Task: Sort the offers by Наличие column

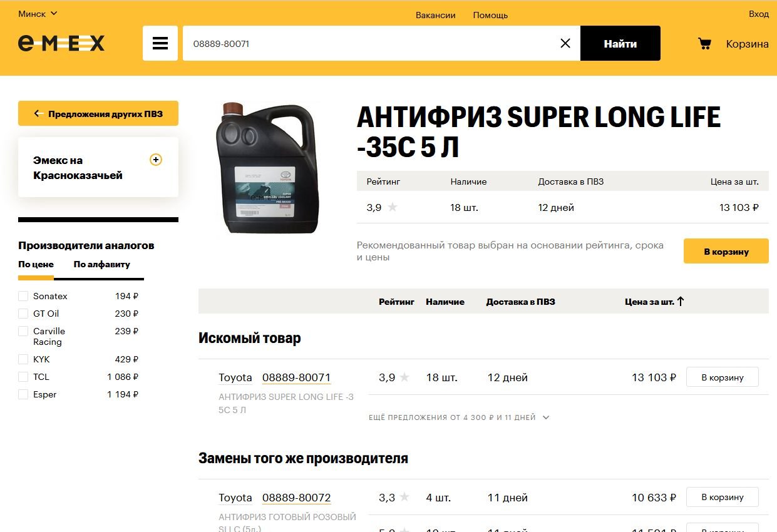Action: click(x=445, y=302)
